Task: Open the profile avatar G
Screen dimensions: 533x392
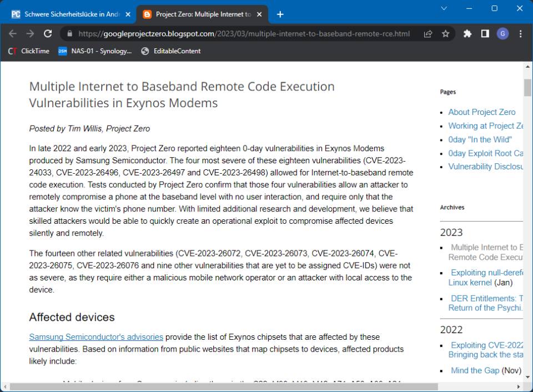Action: coord(503,34)
